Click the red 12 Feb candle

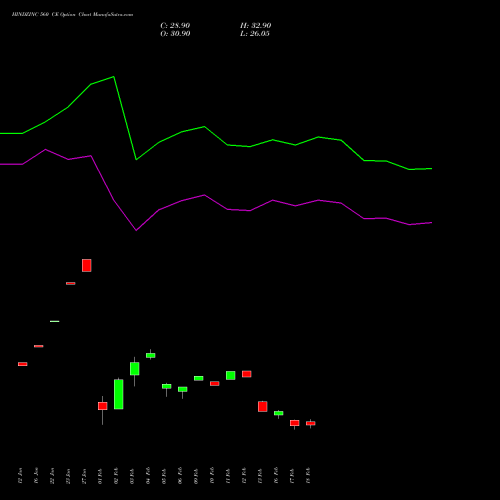coord(247,374)
